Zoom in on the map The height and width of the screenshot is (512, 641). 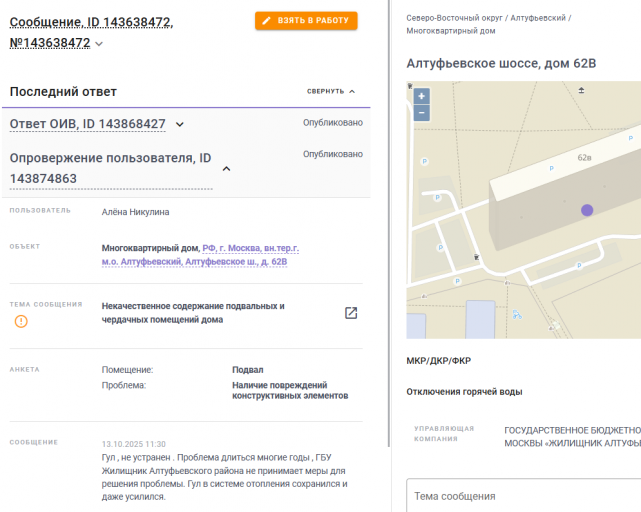421,97
